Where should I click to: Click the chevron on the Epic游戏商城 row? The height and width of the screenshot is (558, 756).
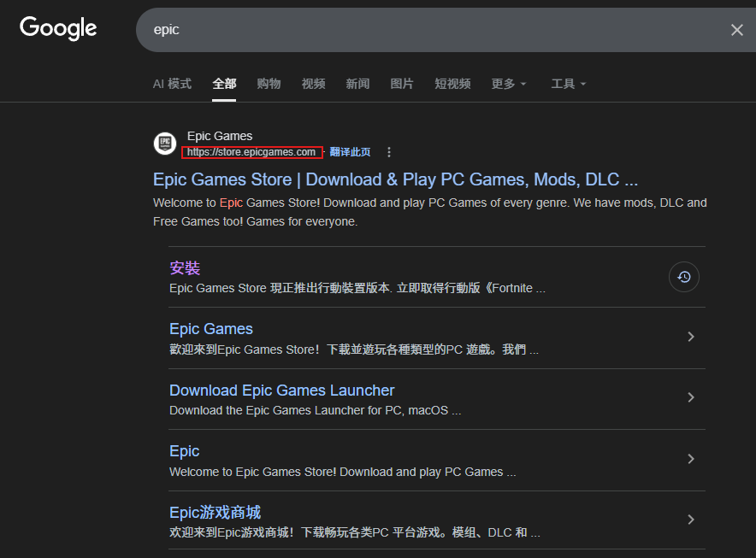[x=691, y=520]
